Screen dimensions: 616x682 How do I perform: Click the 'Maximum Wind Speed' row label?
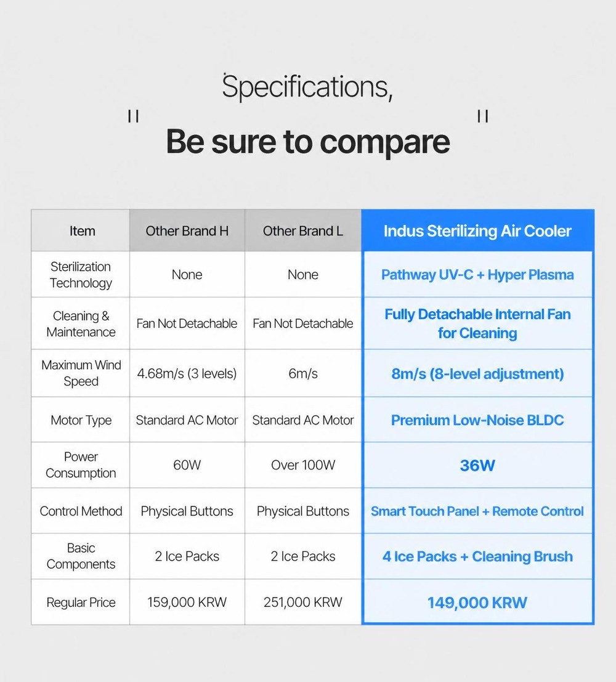coord(81,373)
